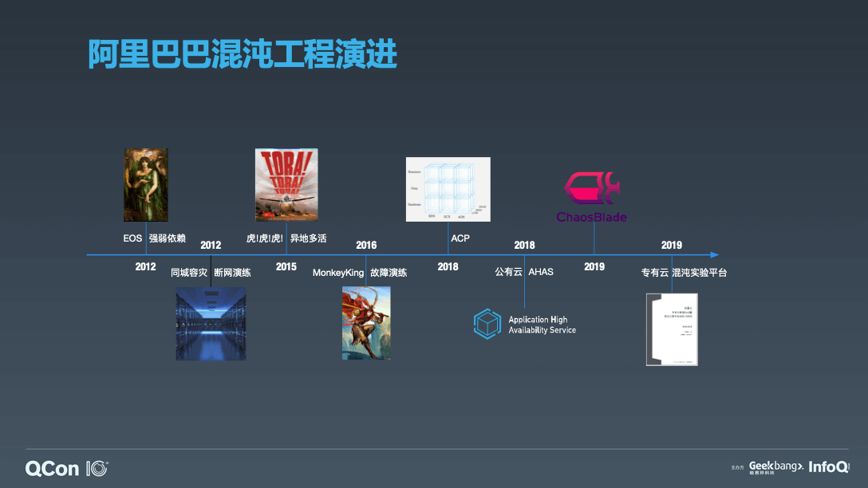This screenshot has height=488, width=868.
Task: Click the ChaosBlade logo icon
Action: pyautogui.click(x=592, y=188)
